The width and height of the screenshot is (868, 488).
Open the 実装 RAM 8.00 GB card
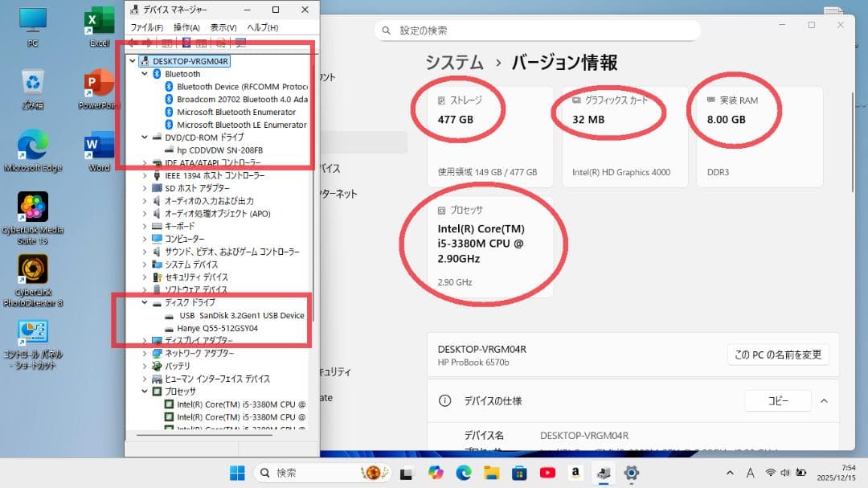[759, 137]
